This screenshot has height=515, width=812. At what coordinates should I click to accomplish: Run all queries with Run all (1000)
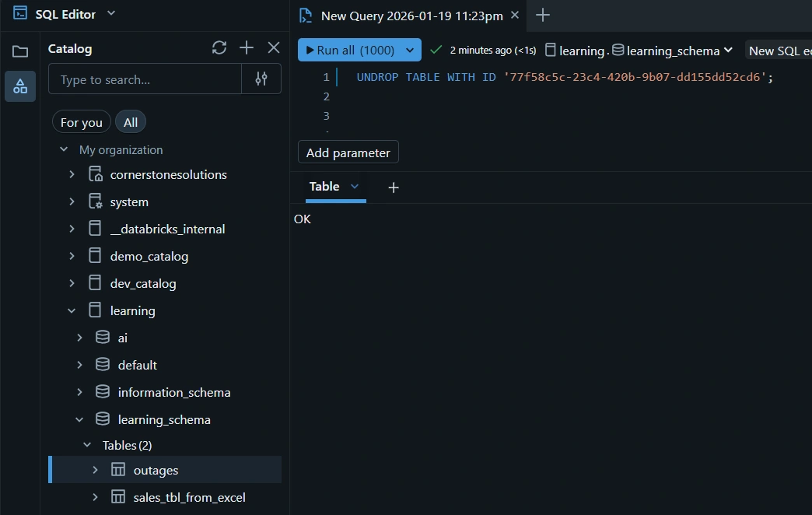[350, 51]
